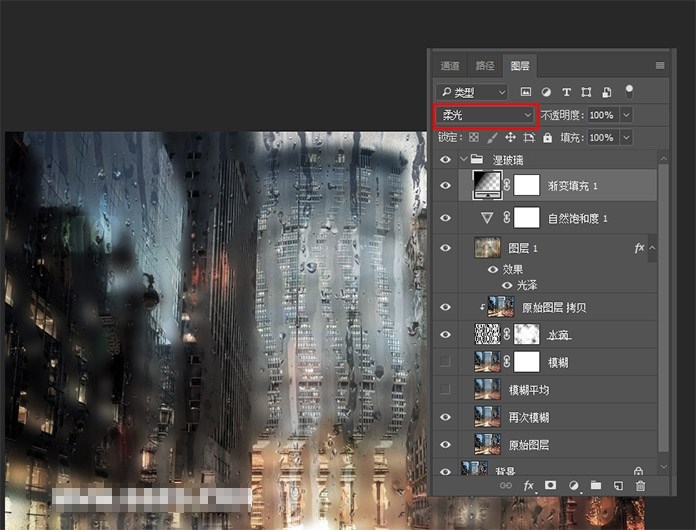The width and height of the screenshot is (696, 530).
Task: Open the 类型 filter dropdown
Action: click(x=472, y=92)
